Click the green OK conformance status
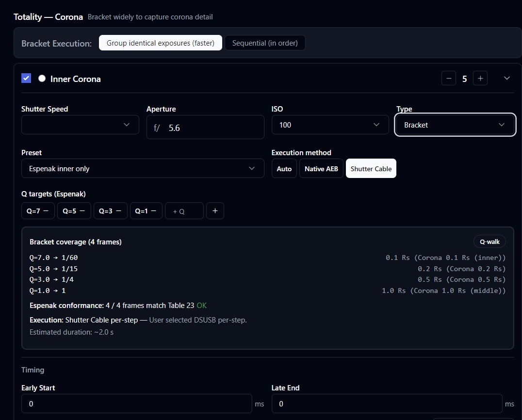522x420 pixels. pos(202,306)
